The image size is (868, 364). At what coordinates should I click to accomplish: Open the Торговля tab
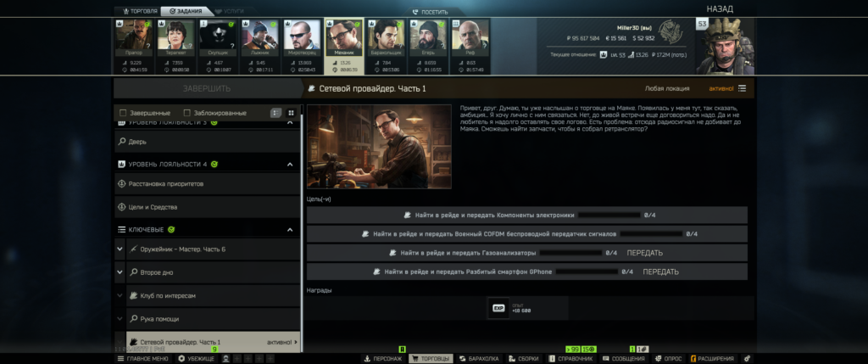(x=140, y=11)
